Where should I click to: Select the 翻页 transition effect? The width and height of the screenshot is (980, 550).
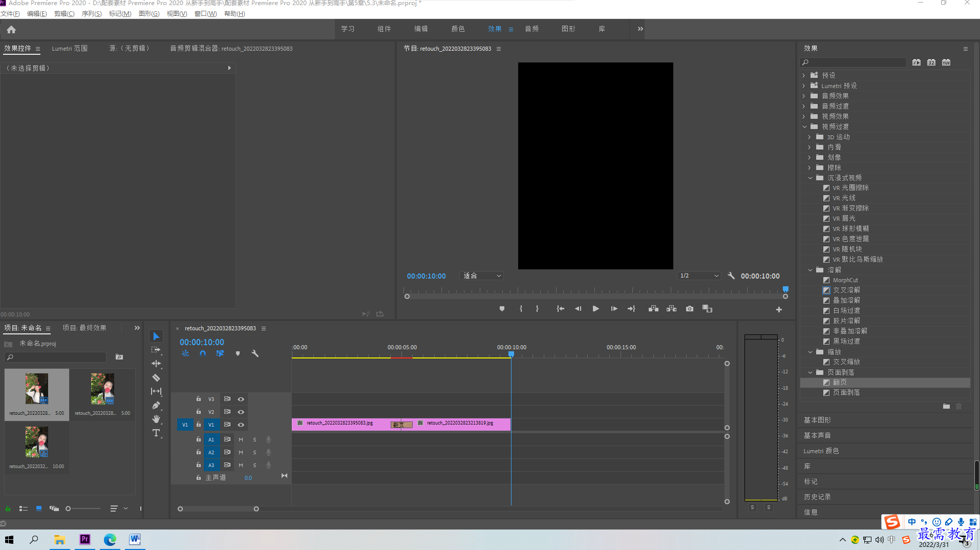(x=840, y=383)
